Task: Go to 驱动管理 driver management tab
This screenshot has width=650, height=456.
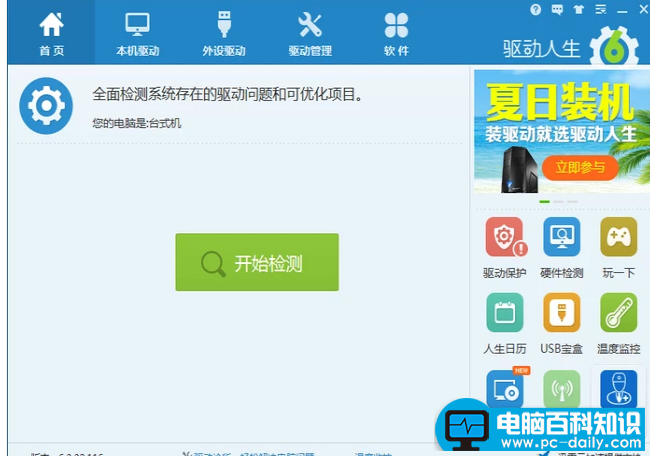Action: [x=310, y=33]
